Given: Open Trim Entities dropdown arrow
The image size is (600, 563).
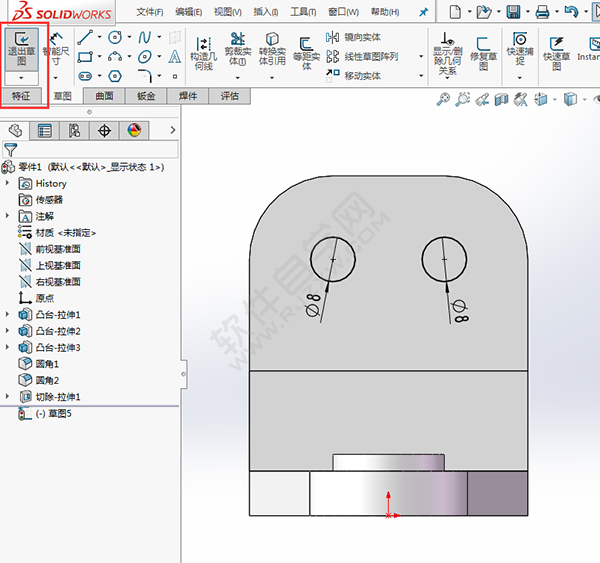Looking at the screenshot, I should point(238,78).
